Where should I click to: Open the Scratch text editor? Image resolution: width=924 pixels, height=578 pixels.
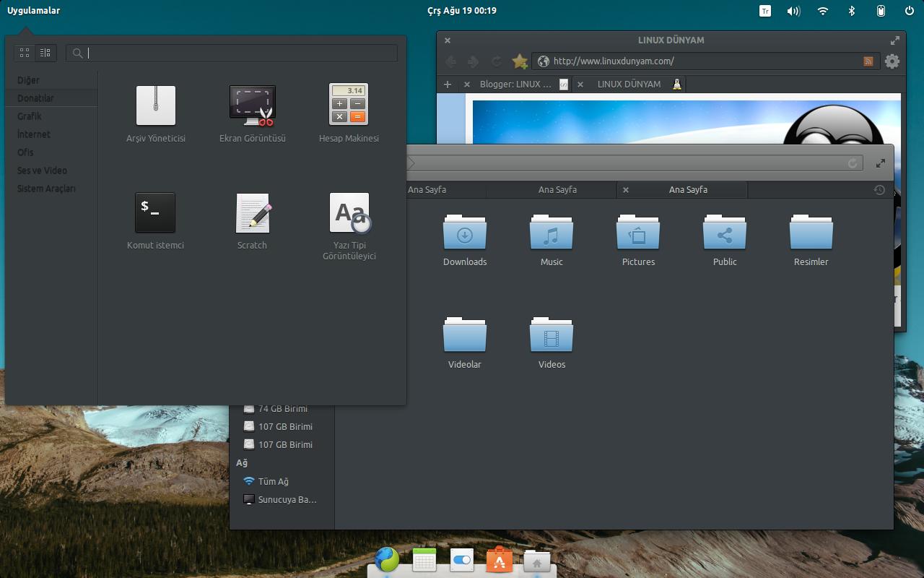click(x=252, y=213)
